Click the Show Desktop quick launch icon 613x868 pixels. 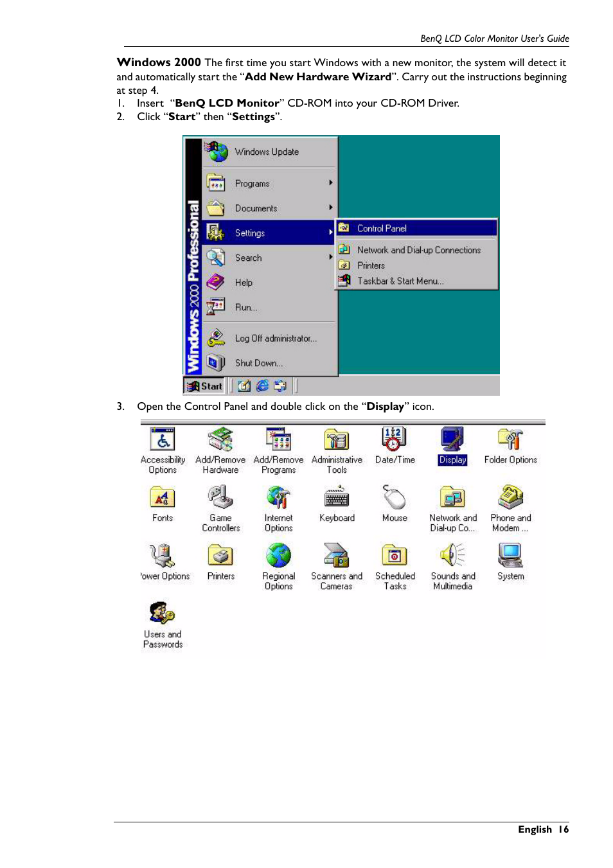[244, 385]
